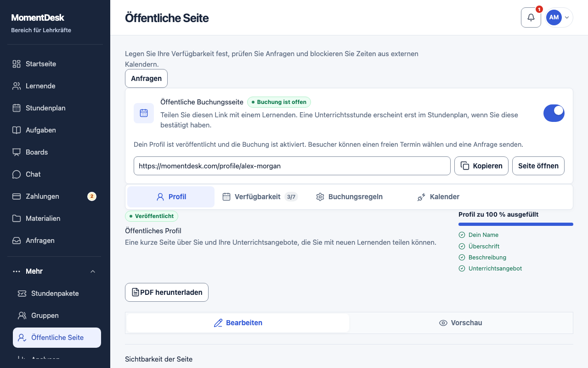Click the Kalender plug icon
588x368 pixels.
click(421, 197)
